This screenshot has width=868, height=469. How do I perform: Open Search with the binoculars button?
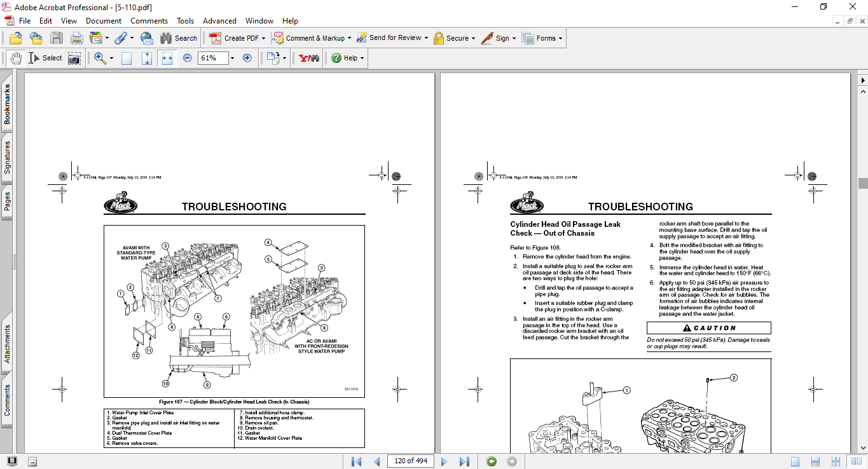click(x=179, y=38)
